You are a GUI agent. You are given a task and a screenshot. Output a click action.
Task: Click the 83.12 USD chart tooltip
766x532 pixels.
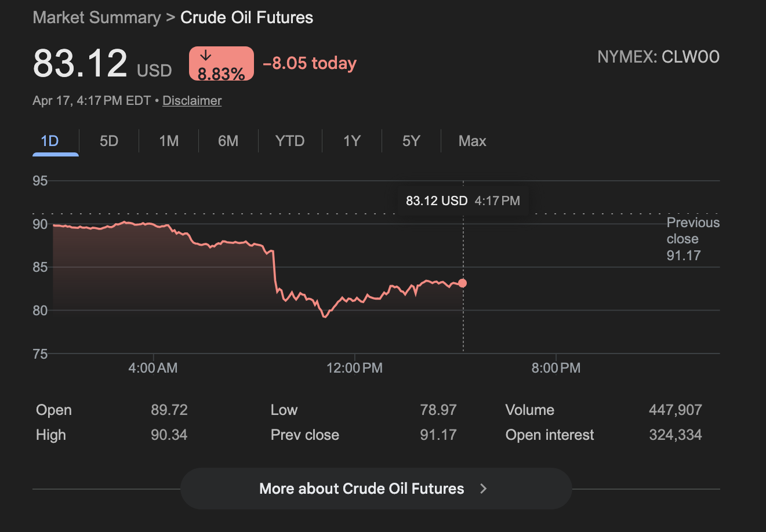[462, 201]
